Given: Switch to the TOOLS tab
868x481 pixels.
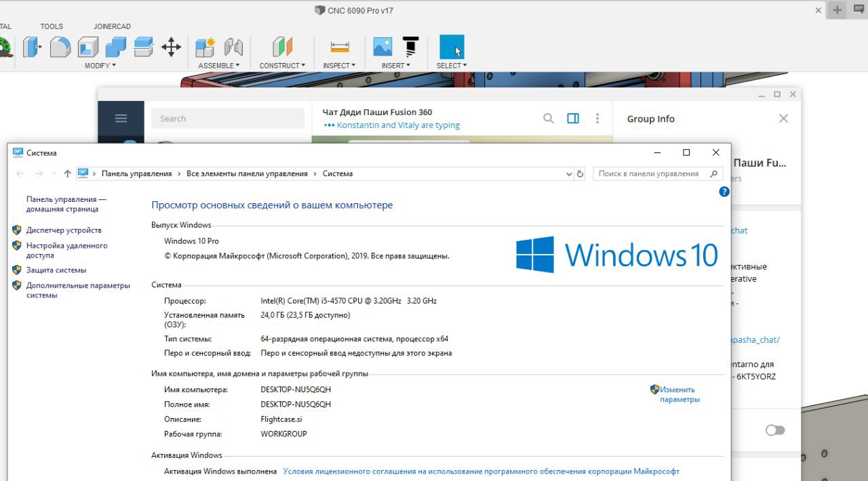Looking at the screenshot, I should (52, 26).
